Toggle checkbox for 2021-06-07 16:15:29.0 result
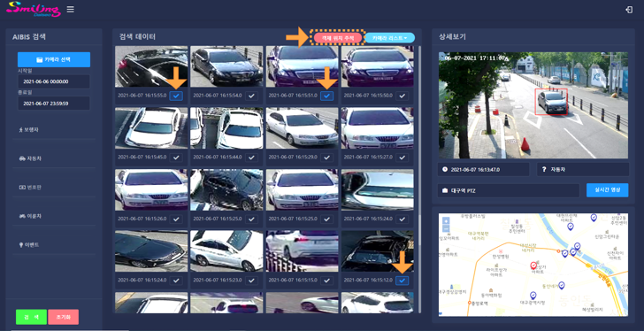This screenshot has width=644, height=331. click(x=326, y=158)
